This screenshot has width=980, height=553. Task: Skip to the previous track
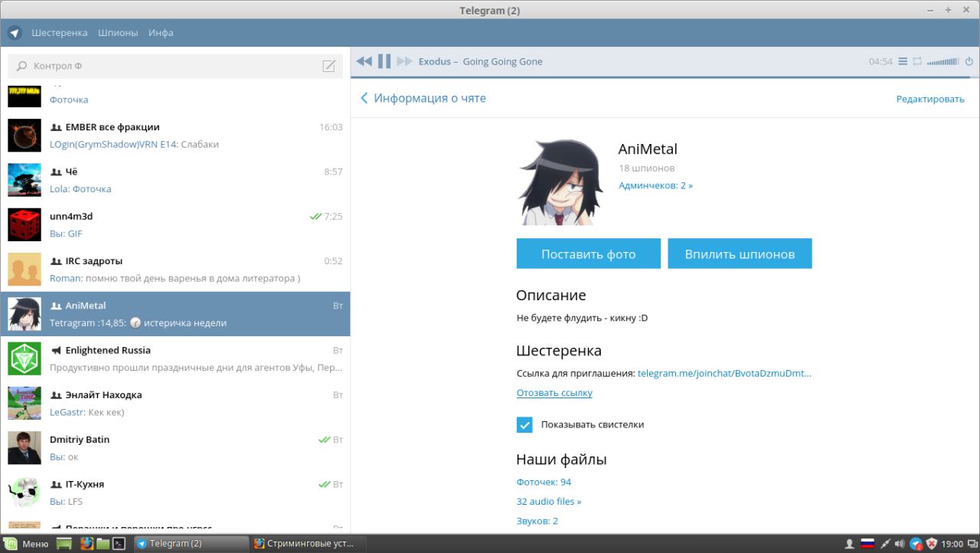[364, 61]
